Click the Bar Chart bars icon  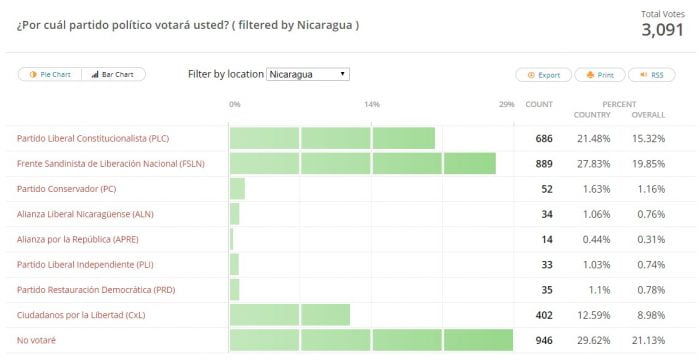point(95,75)
